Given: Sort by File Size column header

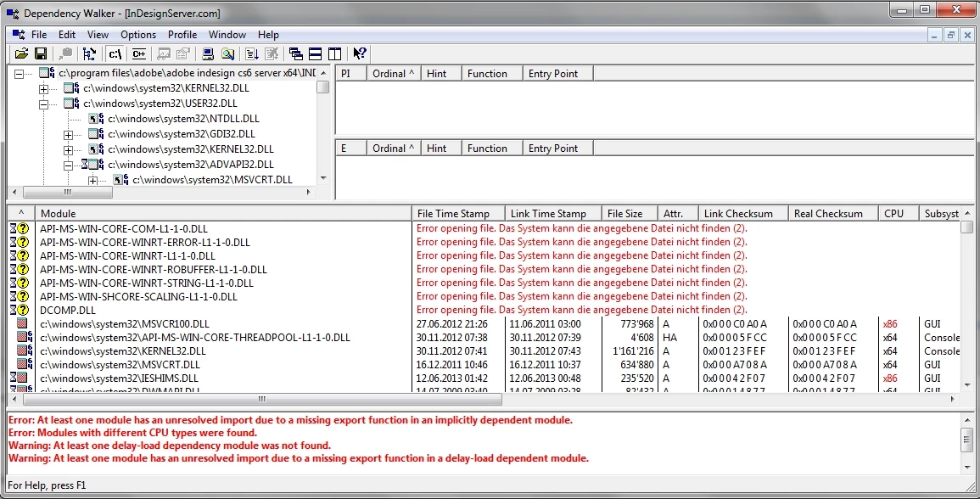Looking at the screenshot, I should [x=631, y=213].
